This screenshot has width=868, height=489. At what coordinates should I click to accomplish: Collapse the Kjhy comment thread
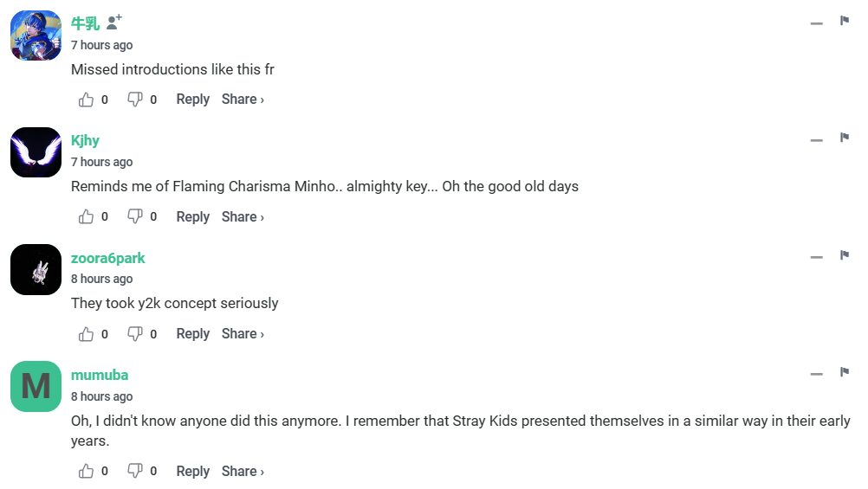(x=816, y=140)
